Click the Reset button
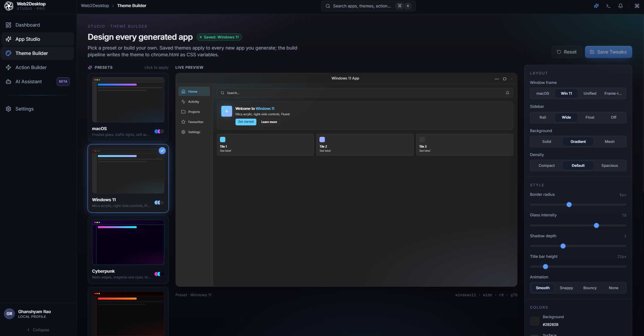 [567, 52]
